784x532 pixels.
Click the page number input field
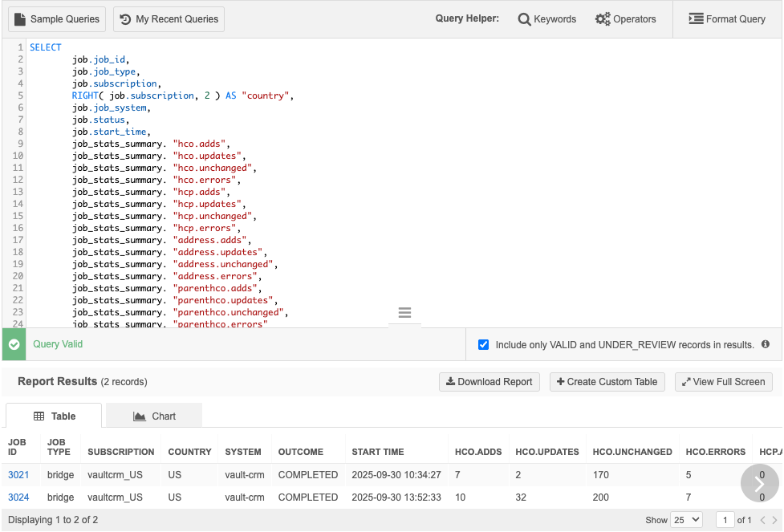(725, 520)
